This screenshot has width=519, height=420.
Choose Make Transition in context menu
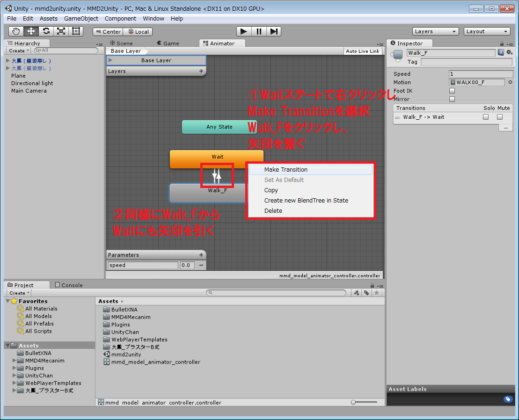311,170
